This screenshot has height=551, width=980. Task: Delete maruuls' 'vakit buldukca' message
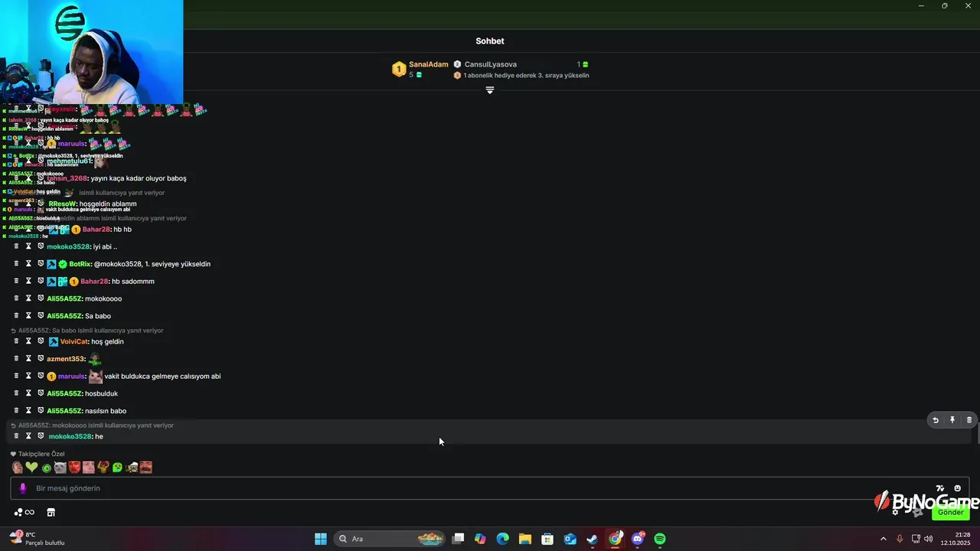[x=16, y=376]
